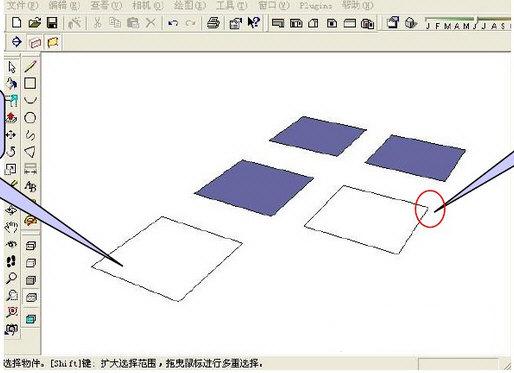Select the Paint Bucket tool
This screenshot has width=514, height=373.
pyautogui.click(x=12, y=84)
